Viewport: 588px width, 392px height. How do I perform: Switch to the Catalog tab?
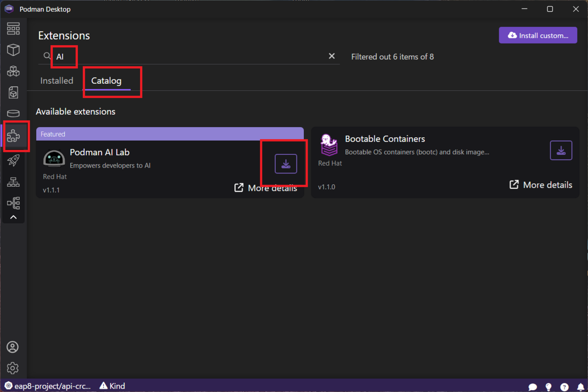tap(106, 81)
